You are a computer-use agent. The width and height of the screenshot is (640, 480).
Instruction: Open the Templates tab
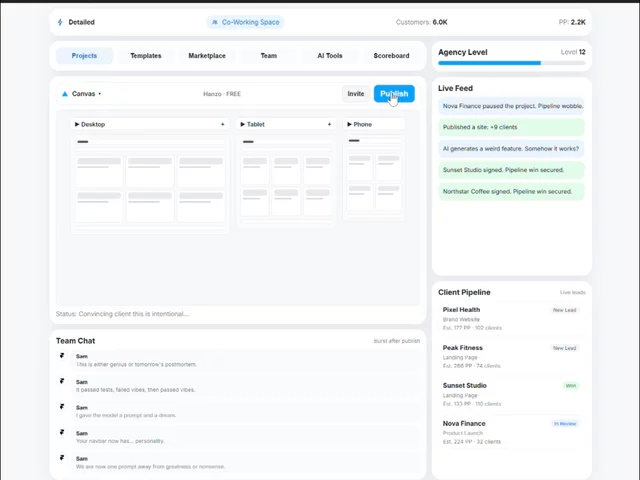coord(146,56)
